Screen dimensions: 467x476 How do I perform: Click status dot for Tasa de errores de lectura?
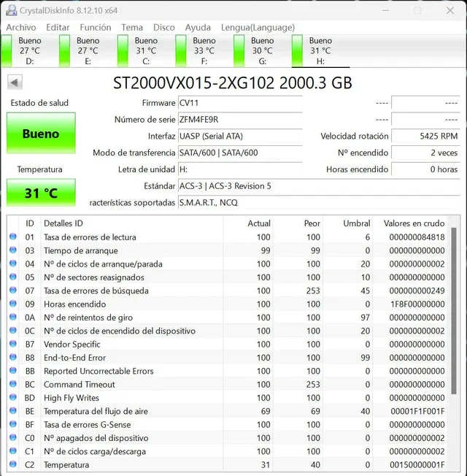point(13,237)
